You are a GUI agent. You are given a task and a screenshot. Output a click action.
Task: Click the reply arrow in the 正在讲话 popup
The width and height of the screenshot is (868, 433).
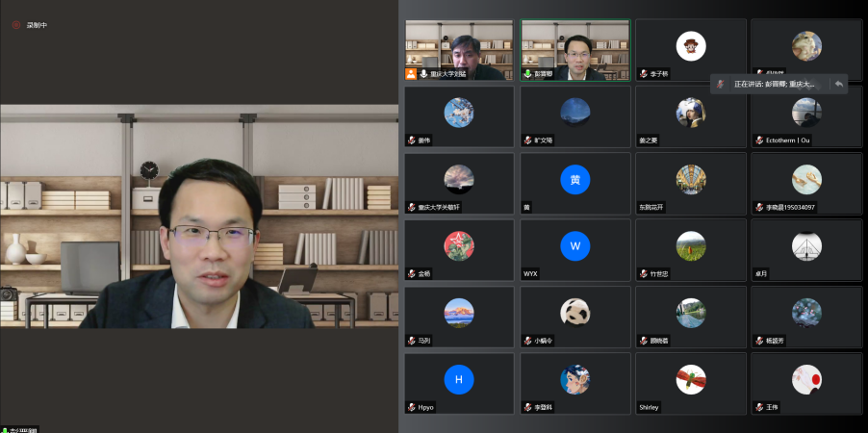click(x=839, y=84)
